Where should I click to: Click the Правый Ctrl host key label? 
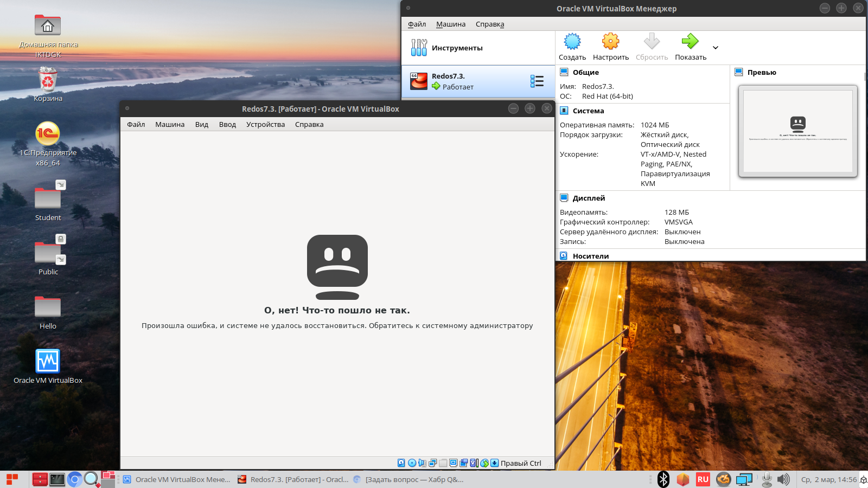coord(521,463)
